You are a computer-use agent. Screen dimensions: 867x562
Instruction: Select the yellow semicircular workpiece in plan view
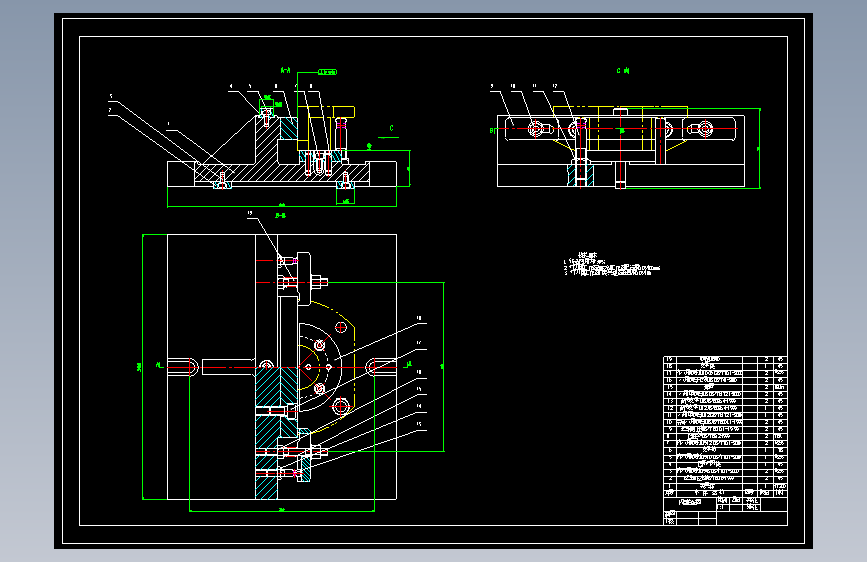click(x=326, y=367)
